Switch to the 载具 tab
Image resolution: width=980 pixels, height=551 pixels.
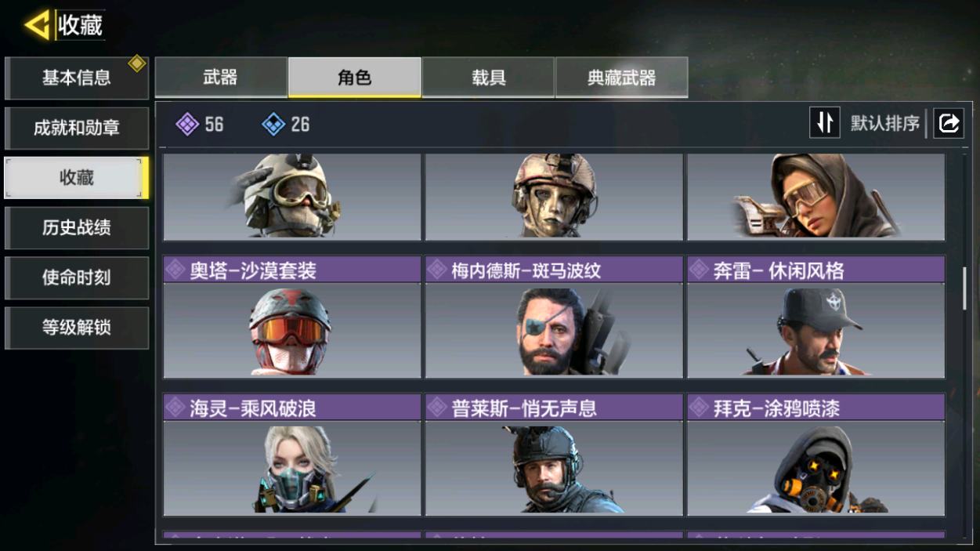tap(488, 78)
